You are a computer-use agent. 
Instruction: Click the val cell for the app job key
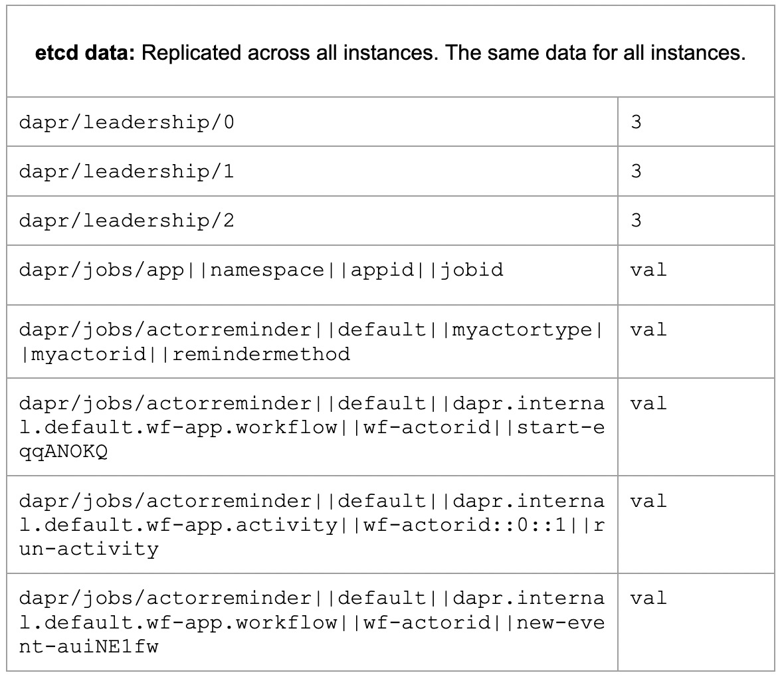point(648,270)
